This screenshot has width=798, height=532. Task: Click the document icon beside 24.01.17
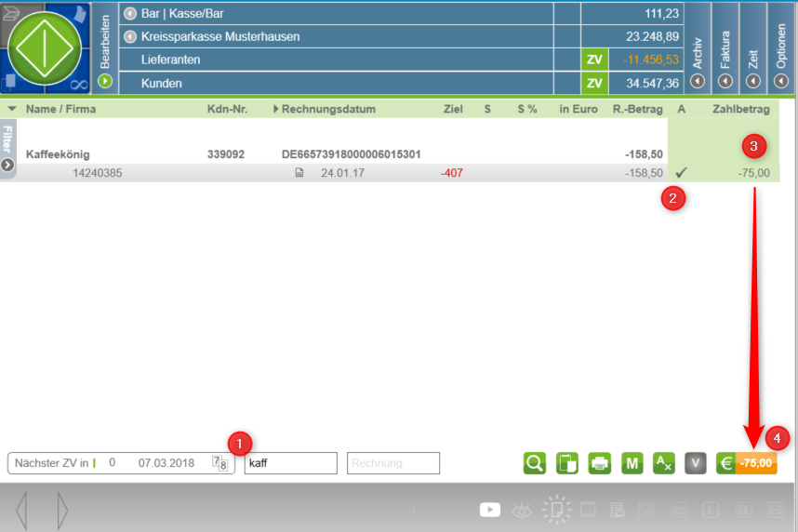pyautogui.click(x=299, y=173)
